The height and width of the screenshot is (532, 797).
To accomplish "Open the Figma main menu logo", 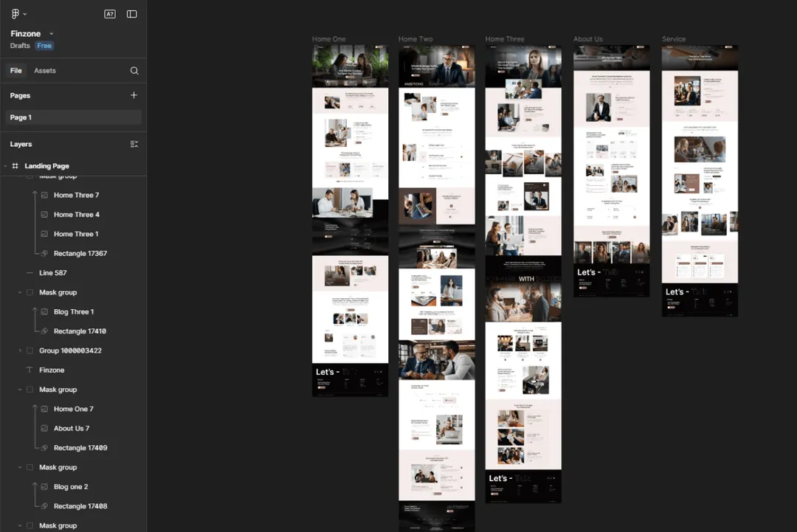I will 15,14.
